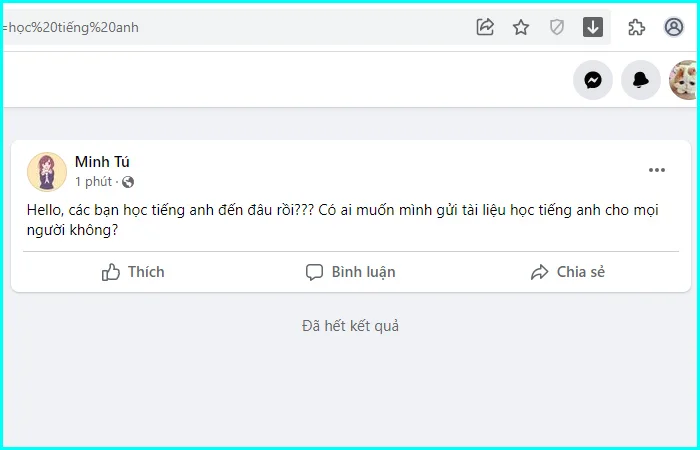The width and height of the screenshot is (700, 450).
Task: Open Facebook Messenger
Action: click(593, 80)
